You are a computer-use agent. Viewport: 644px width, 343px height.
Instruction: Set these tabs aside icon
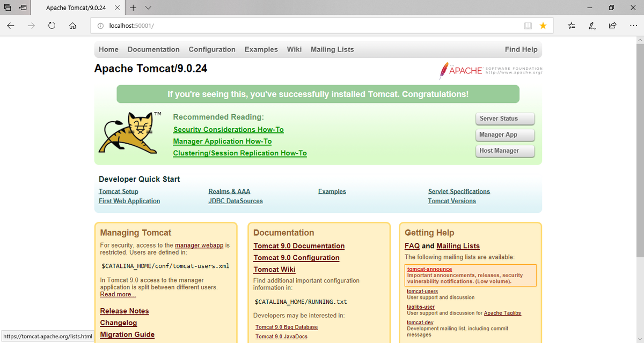coord(23,8)
